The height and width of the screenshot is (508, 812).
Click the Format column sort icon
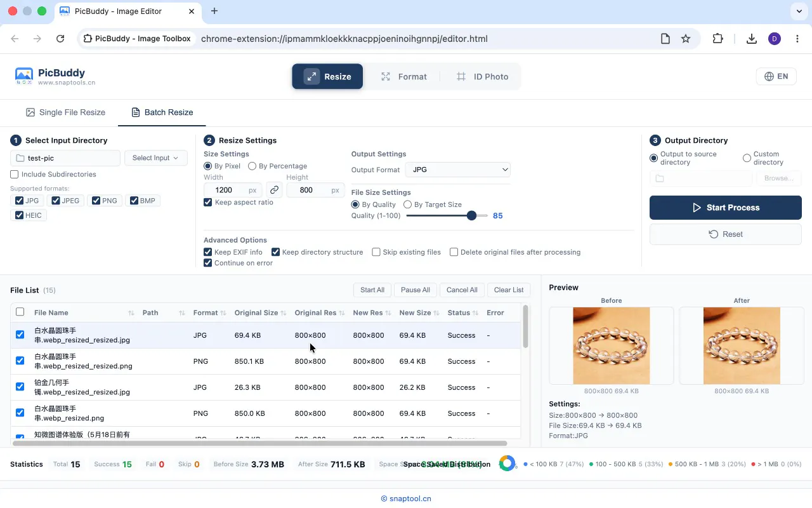pos(223,313)
